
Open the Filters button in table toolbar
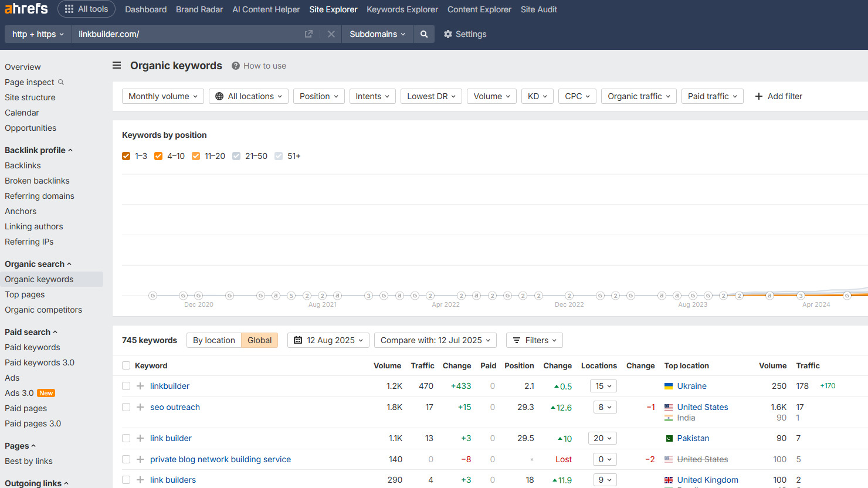[x=534, y=340]
